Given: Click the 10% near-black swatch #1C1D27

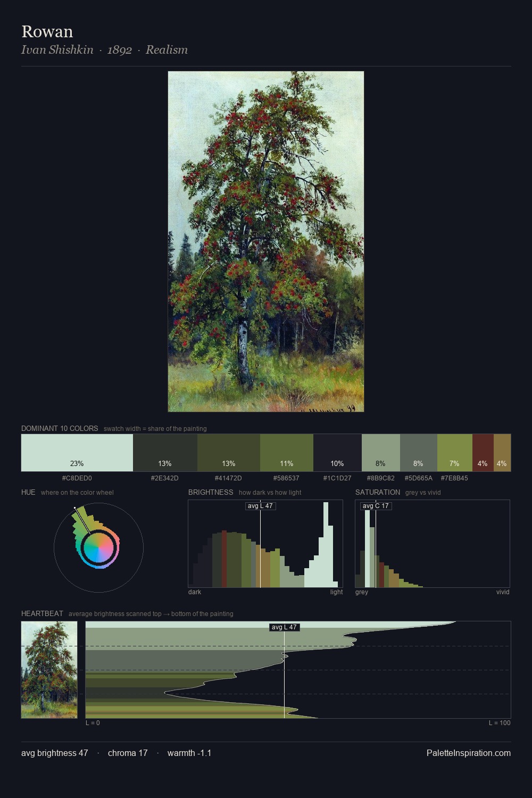Looking at the screenshot, I should 337,453.
